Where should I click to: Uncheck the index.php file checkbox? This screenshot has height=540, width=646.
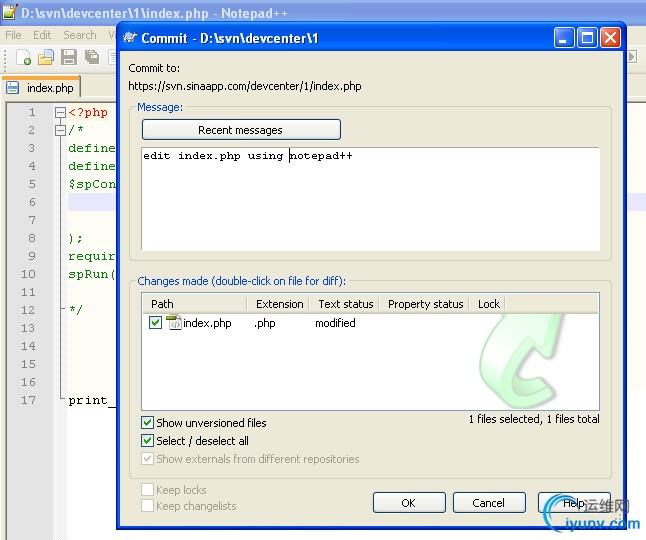point(155,323)
